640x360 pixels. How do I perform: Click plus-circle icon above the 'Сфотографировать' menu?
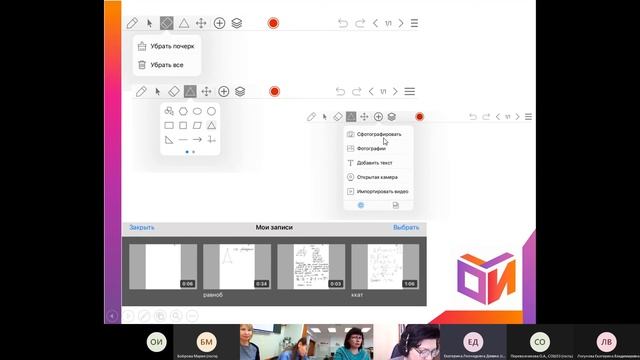[378, 117]
